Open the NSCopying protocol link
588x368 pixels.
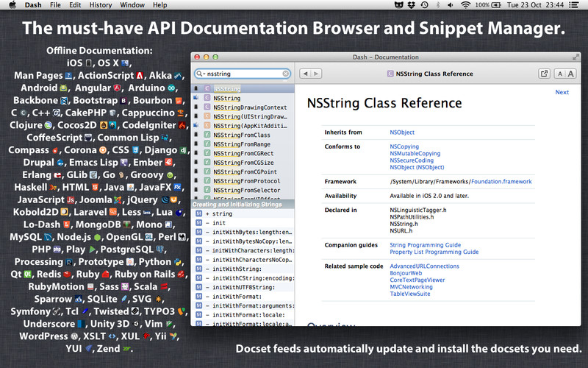point(404,146)
